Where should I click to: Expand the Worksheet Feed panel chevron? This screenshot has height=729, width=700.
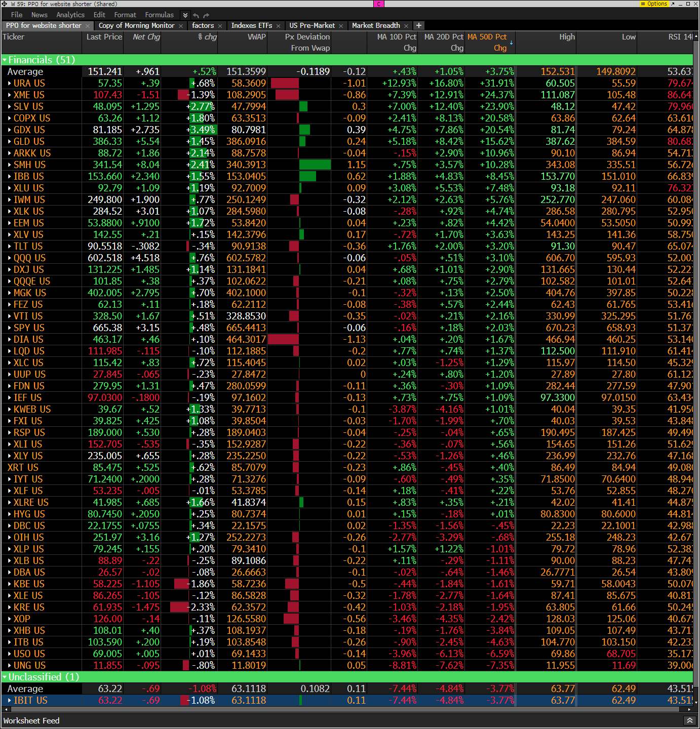pyautogui.click(x=689, y=720)
